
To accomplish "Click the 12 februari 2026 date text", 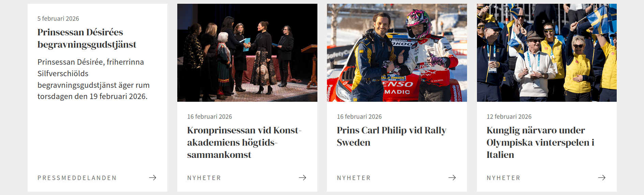I will tap(509, 117).
